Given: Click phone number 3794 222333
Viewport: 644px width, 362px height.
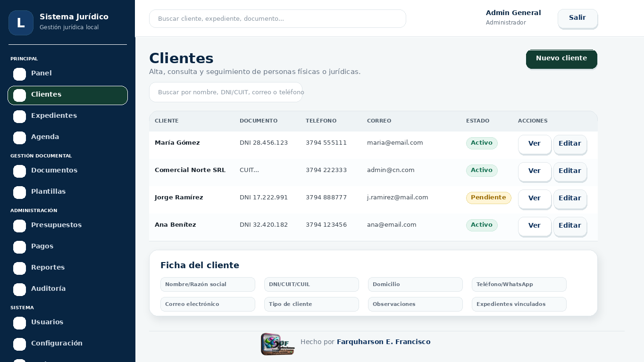Looking at the screenshot, I should [x=326, y=170].
